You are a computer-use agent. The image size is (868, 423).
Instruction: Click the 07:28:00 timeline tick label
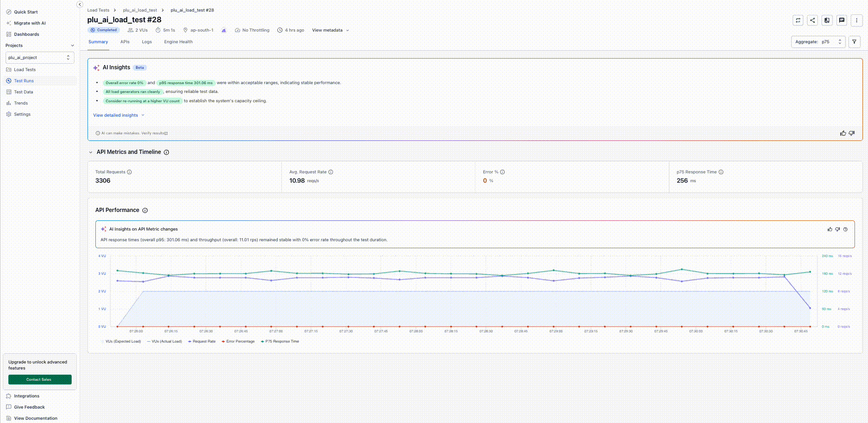click(x=416, y=331)
